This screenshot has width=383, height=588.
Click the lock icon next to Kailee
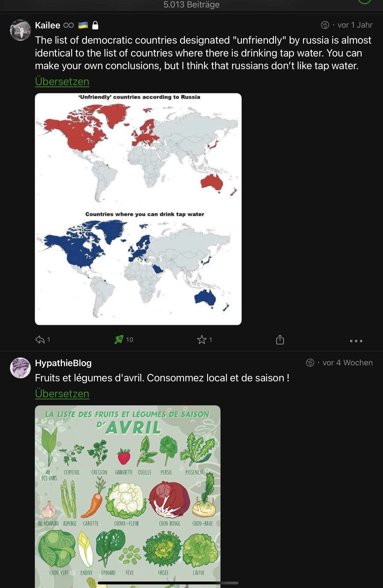click(95, 25)
